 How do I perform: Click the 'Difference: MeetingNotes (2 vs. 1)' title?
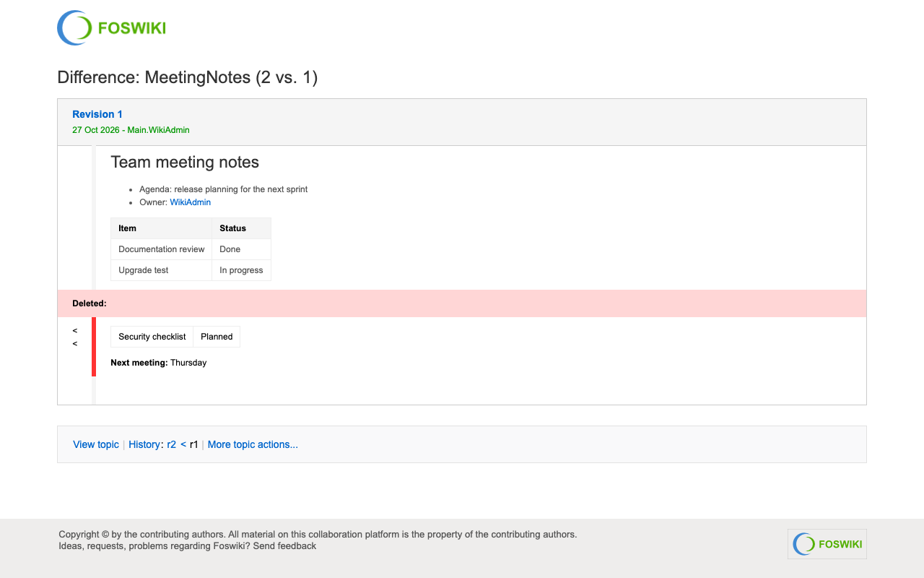(x=188, y=77)
